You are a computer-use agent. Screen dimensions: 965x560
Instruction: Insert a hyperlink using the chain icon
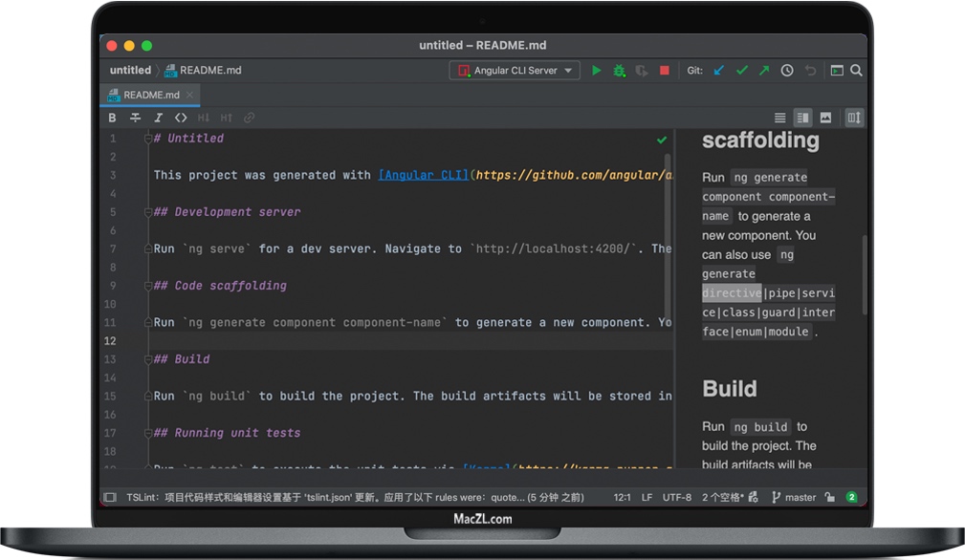pyautogui.click(x=251, y=117)
